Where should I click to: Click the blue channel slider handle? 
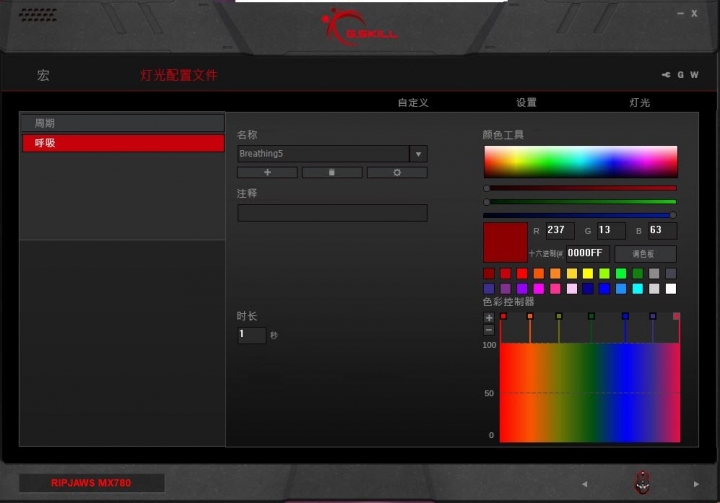(x=673, y=215)
